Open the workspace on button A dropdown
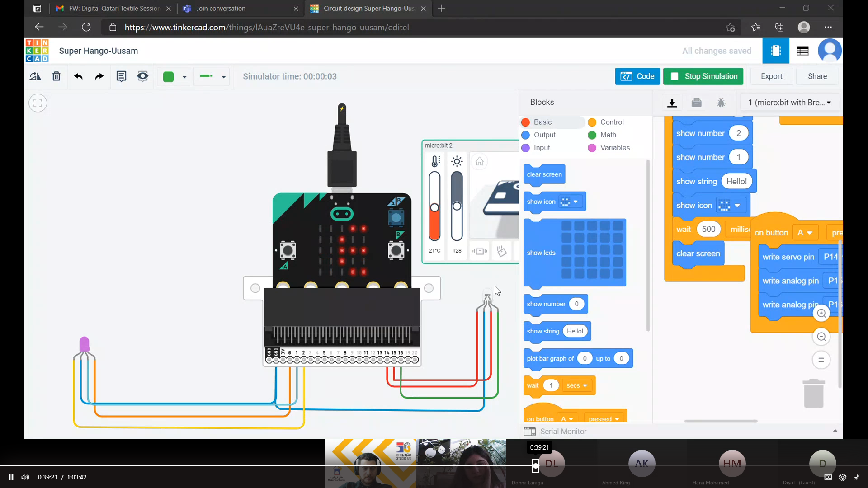The width and height of the screenshot is (868, 488). [805, 233]
